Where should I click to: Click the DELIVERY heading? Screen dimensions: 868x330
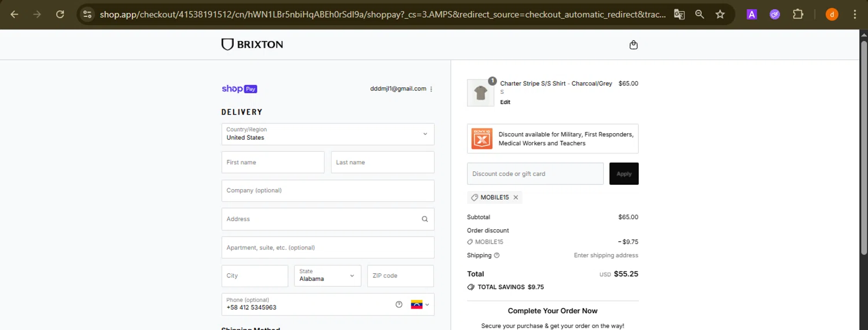point(242,112)
